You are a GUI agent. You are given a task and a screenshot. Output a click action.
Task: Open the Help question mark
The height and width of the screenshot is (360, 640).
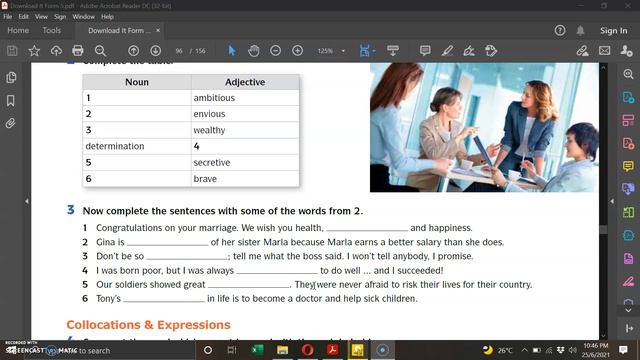[560, 30]
